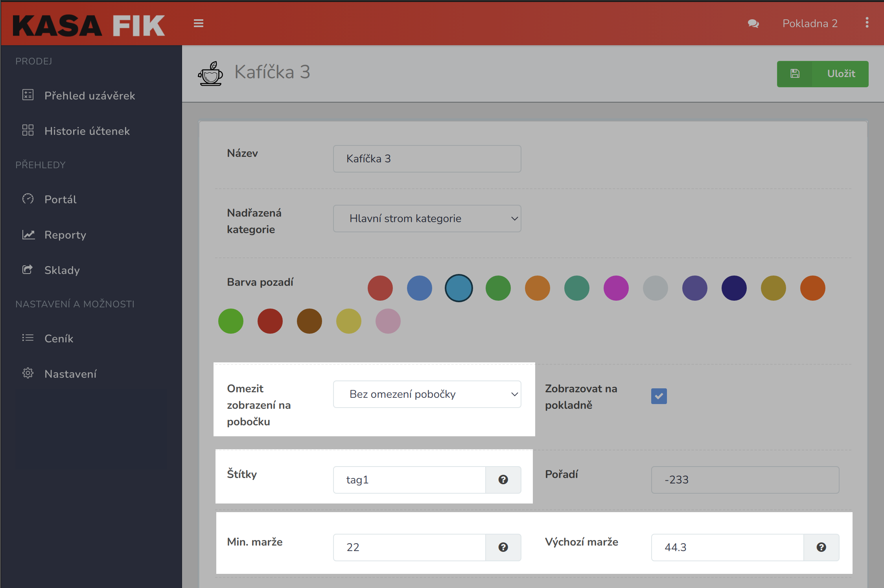Pick the orange-brown swatch in the top row
The image size is (884, 588).
click(538, 288)
